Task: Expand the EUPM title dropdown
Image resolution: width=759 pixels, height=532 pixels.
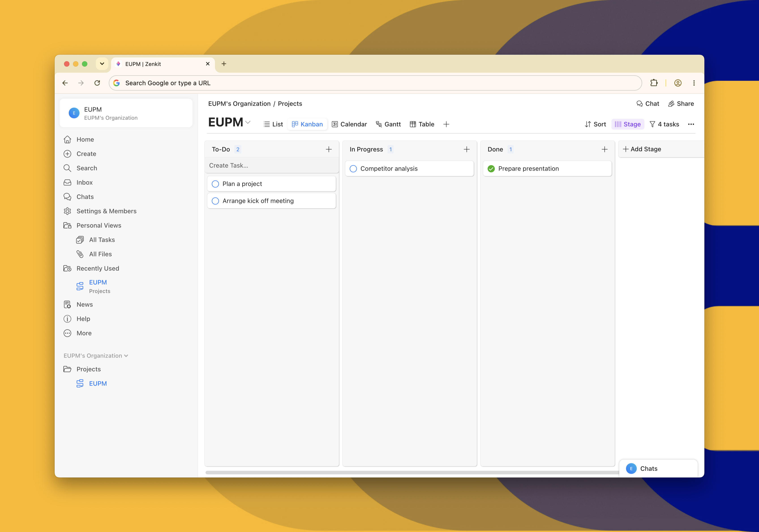Action: (248, 122)
